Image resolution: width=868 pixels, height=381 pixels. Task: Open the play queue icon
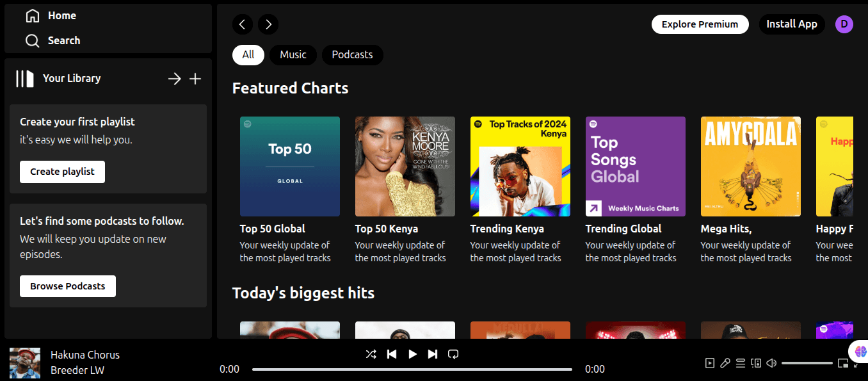pos(741,363)
